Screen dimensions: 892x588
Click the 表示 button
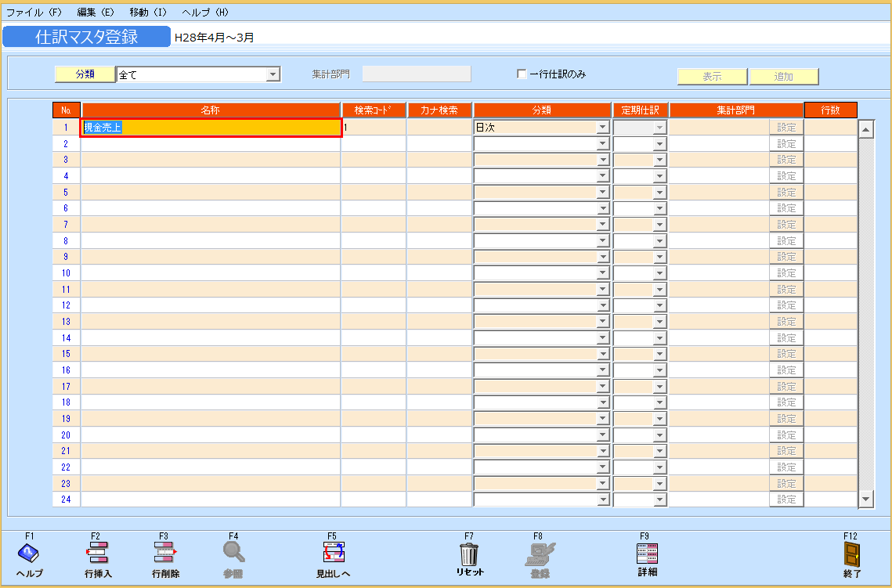click(712, 77)
